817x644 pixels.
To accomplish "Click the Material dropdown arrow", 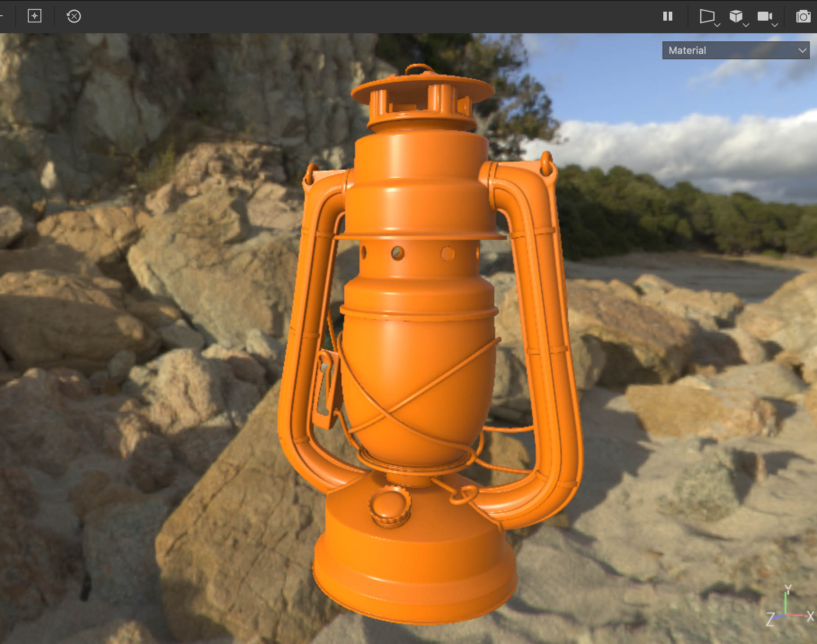I will coord(803,50).
